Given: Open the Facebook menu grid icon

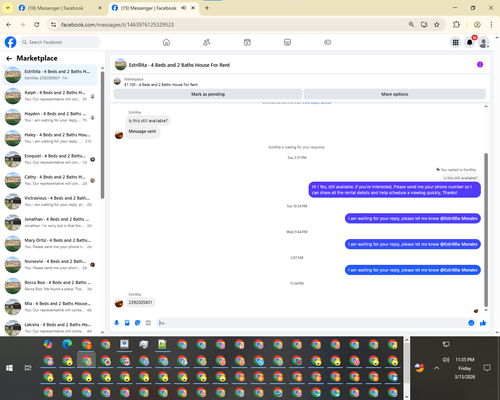Looking at the screenshot, I should pyautogui.click(x=455, y=42).
